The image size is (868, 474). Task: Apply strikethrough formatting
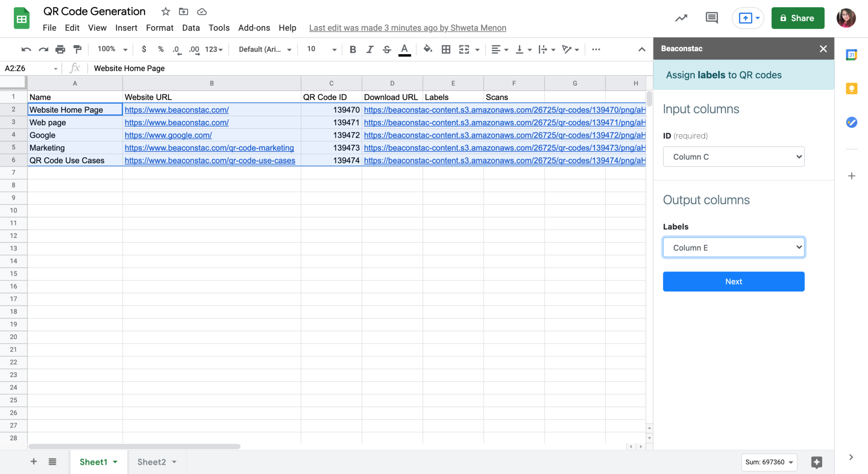(387, 49)
